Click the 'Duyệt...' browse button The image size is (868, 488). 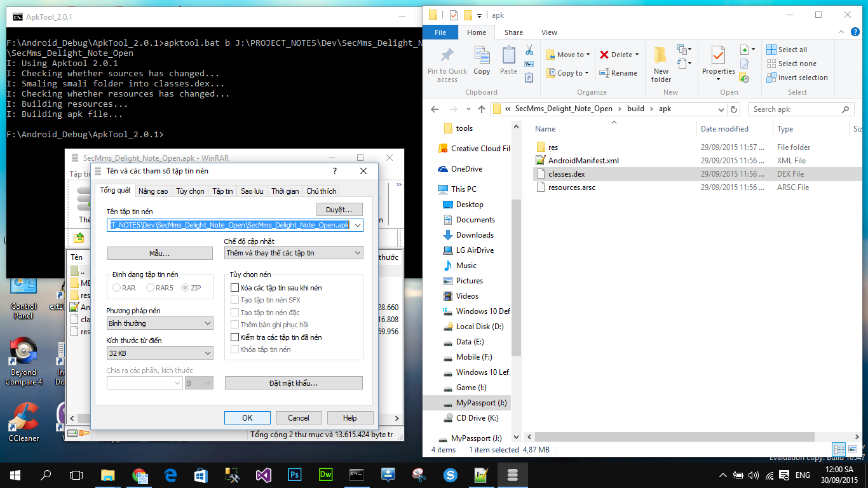tap(339, 210)
